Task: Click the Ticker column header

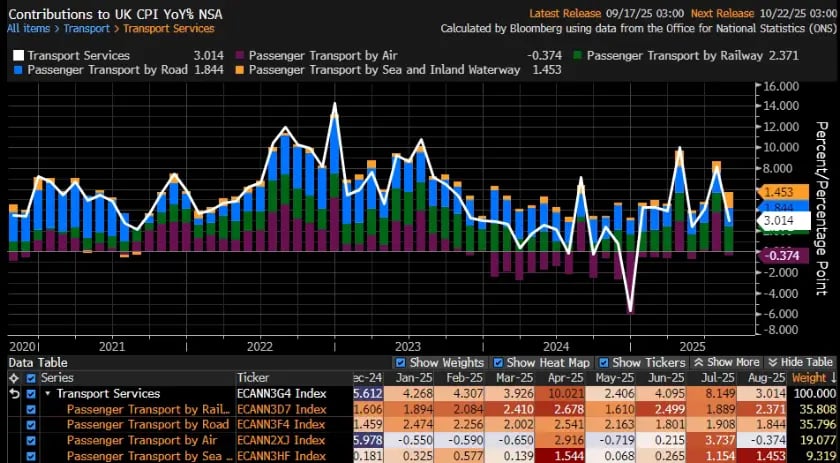Action: click(252, 378)
